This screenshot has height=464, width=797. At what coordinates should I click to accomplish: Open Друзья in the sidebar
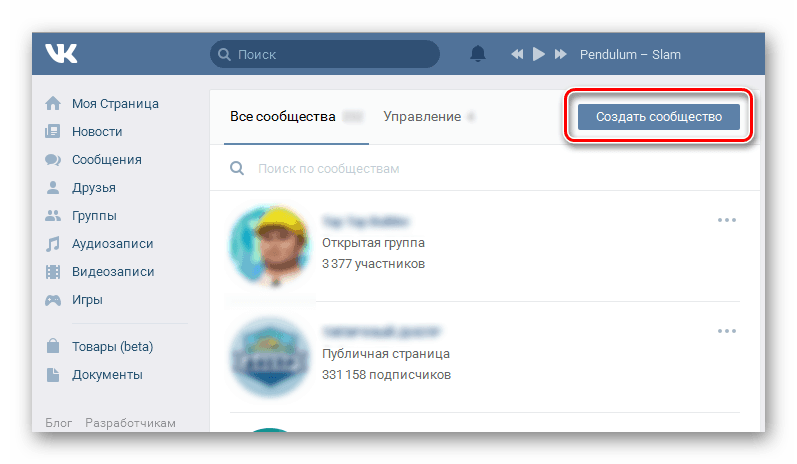94,188
